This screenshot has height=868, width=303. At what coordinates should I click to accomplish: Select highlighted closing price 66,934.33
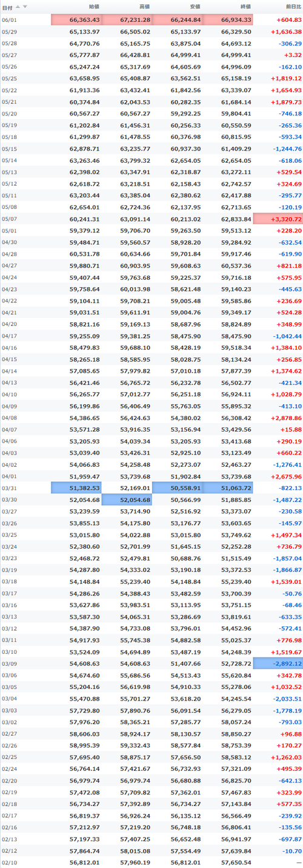227,19
